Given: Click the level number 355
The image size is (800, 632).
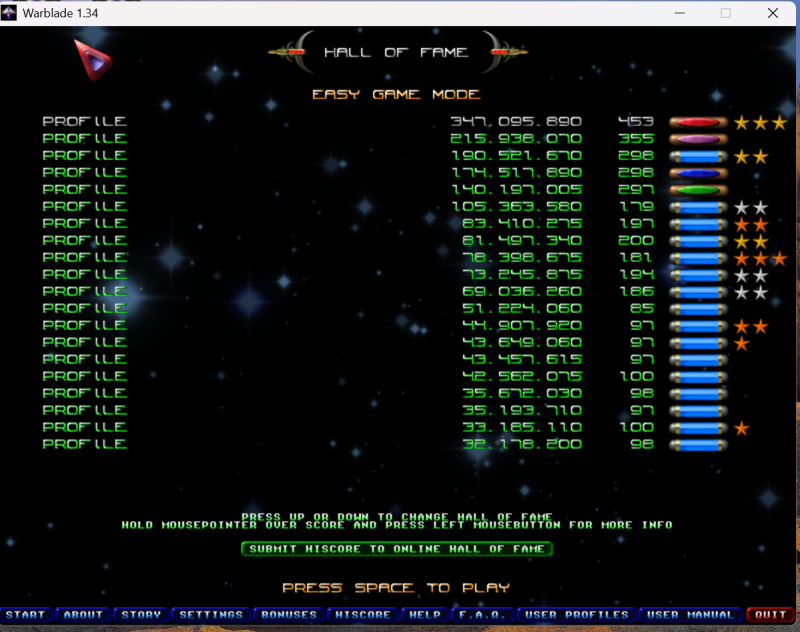Looking at the screenshot, I should [x=636, y=138].
